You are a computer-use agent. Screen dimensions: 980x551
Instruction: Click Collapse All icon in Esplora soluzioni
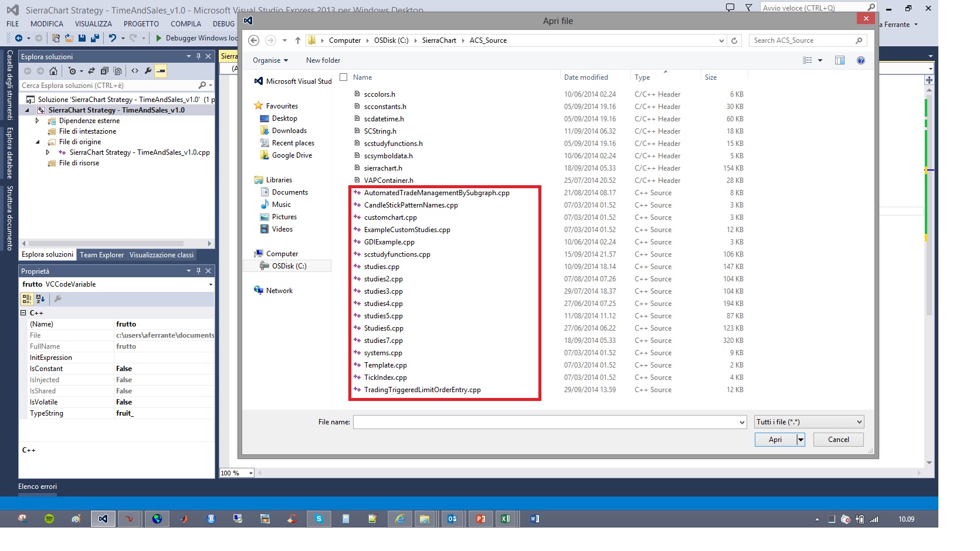(104, 71)
